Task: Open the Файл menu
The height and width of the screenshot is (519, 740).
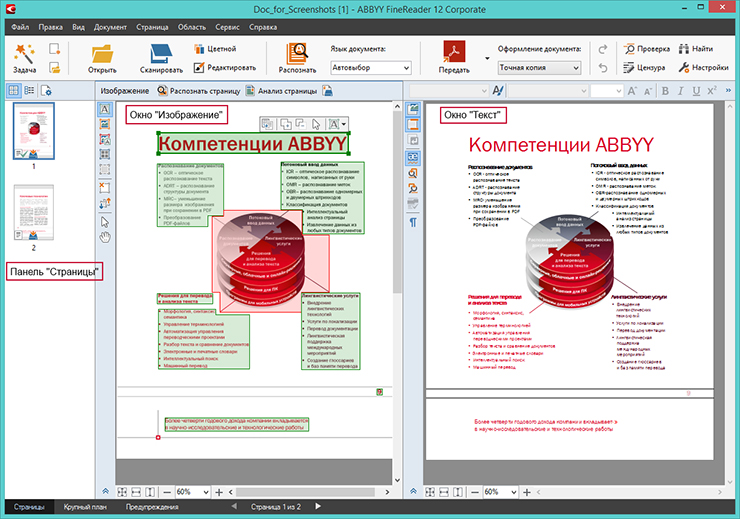Action: coord(20,27)
